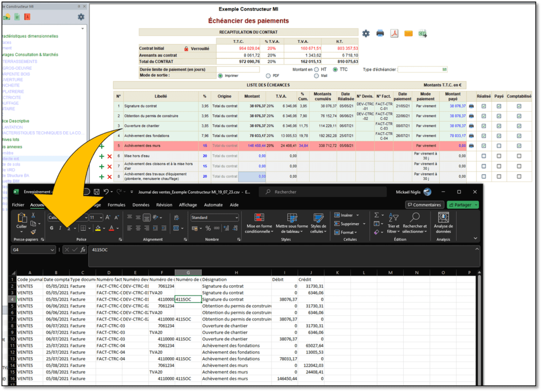The image size is (542, 392).
Task: Apply the yellow fill color
Action: pos(98,229)
